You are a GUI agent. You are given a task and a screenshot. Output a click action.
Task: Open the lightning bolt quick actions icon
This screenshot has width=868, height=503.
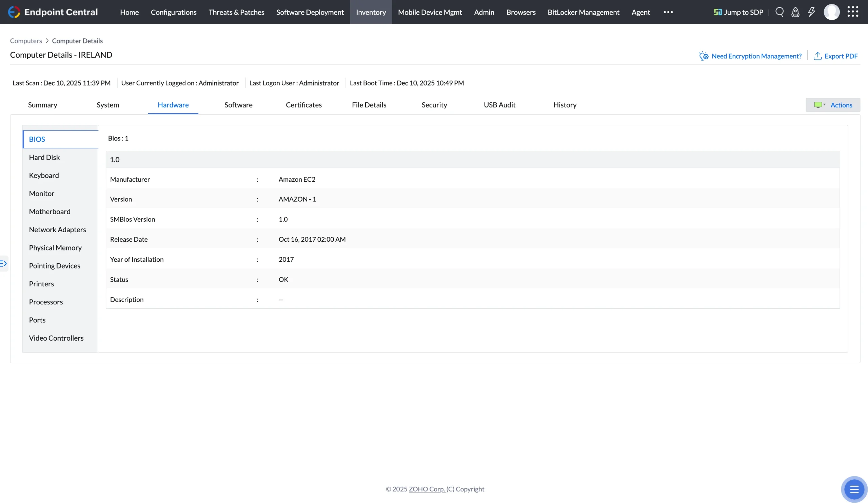click(811, 12)
